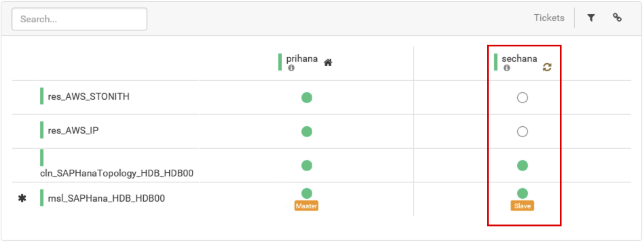Click the Master badge under prihana

306,206
